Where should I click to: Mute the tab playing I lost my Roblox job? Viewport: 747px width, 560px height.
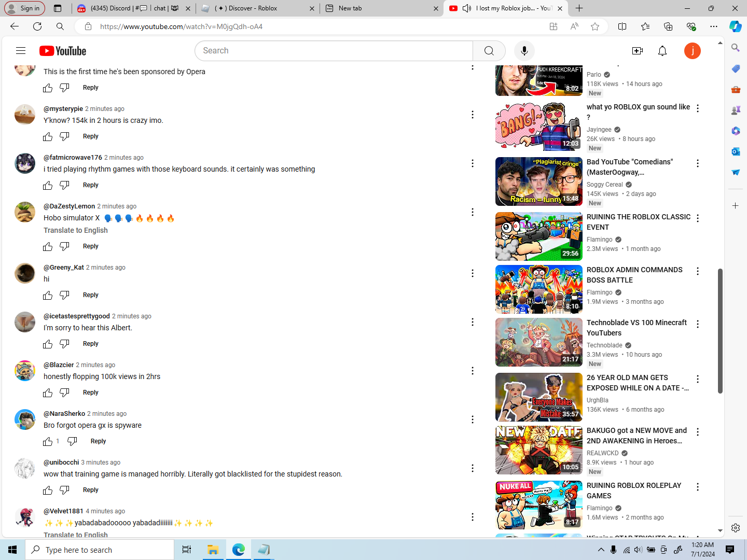tap(467, 8)
